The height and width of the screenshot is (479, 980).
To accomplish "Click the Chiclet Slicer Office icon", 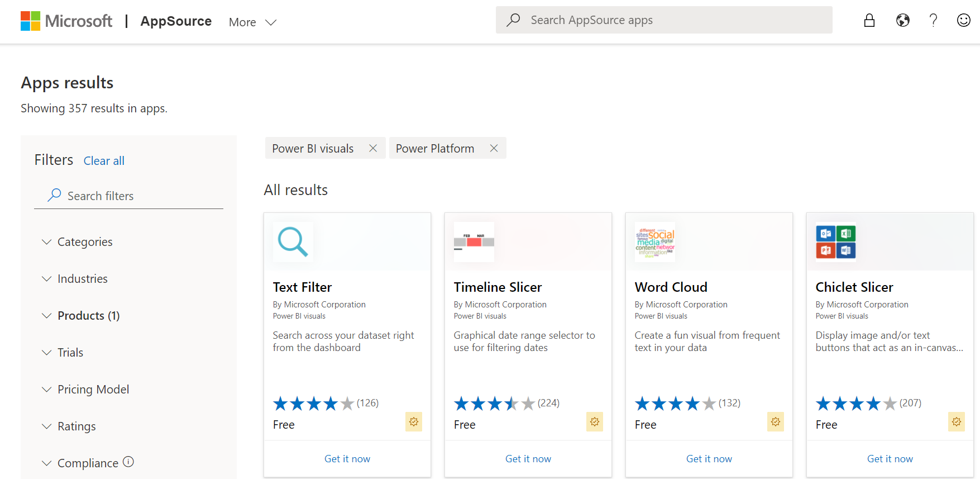I will [x=836, y=242].
